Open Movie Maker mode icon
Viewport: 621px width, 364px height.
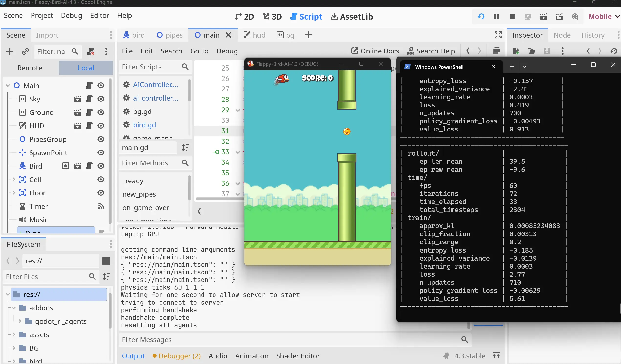click(575, 17)
